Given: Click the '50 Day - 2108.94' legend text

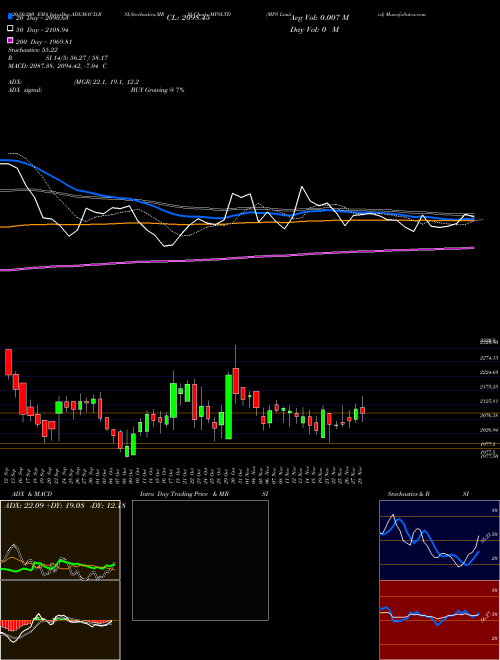Looking at the screenshot, I should pyautogui.click(x=42, y=29).
